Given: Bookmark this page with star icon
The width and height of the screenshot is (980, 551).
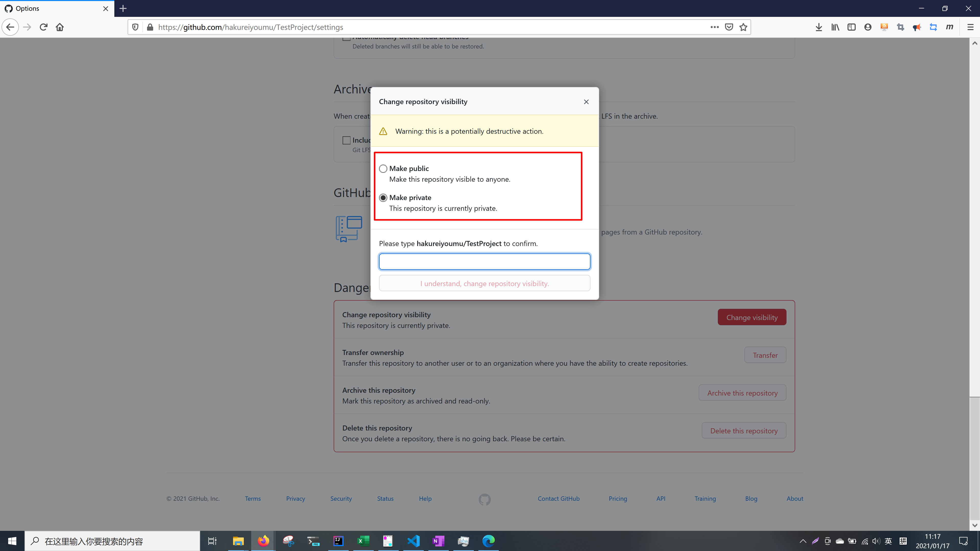Looking at the screenshot, I should (743, 27).
